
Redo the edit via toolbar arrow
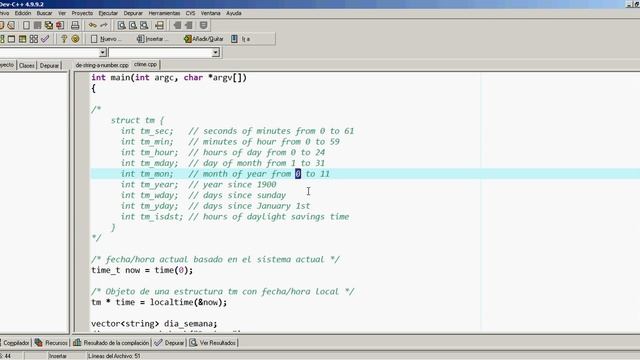click(104, 25)
